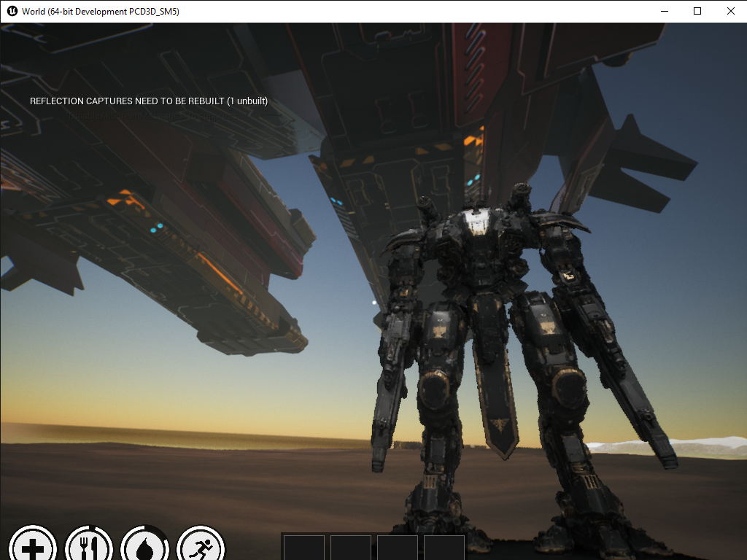Click the World window title text
The height and width of the screenshot is (560, 747).
click(101, 12)
